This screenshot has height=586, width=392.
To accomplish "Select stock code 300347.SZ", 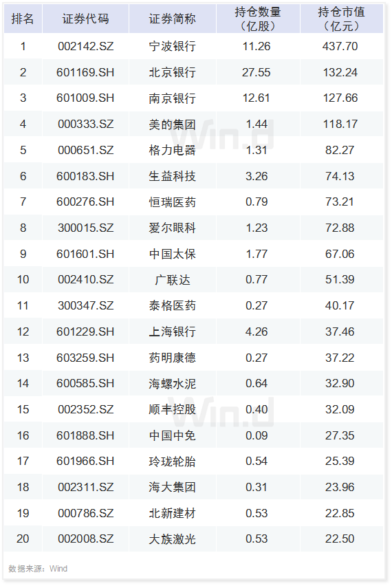I will [85, 305].
